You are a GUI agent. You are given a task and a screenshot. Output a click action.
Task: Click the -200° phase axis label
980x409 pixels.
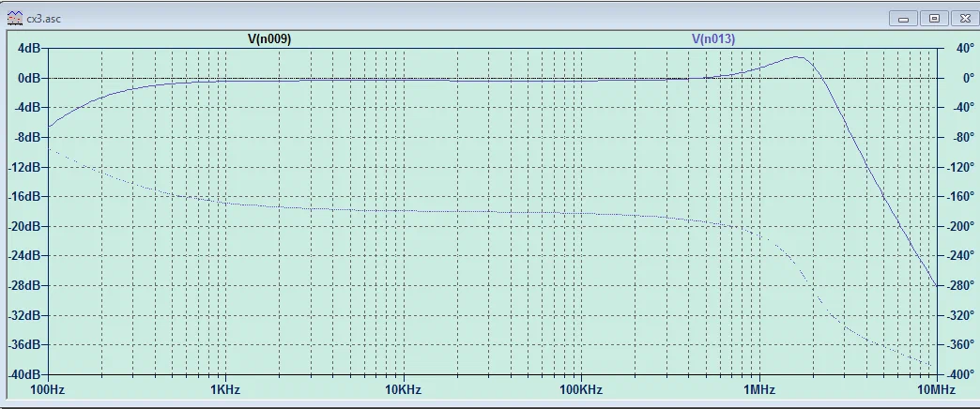click(x=959, y=226)
